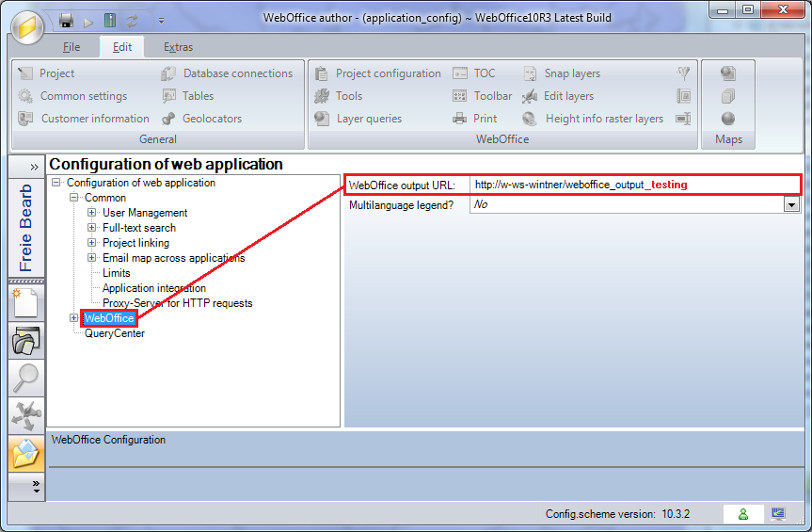Screen dimensions: 812x532
Task: Select the Application integration tree item
Action: click(153, 288)
